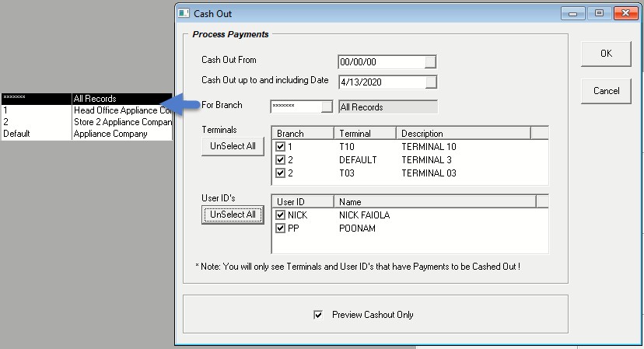Click UnSelect All for Terminals
This screenshot has height=349, width=644.
(233, 147)
